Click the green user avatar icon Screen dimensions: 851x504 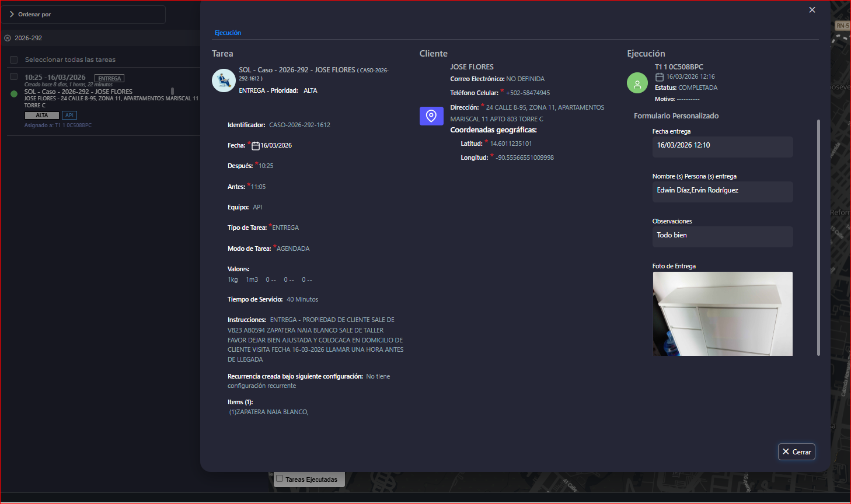[x=637, y=83]
